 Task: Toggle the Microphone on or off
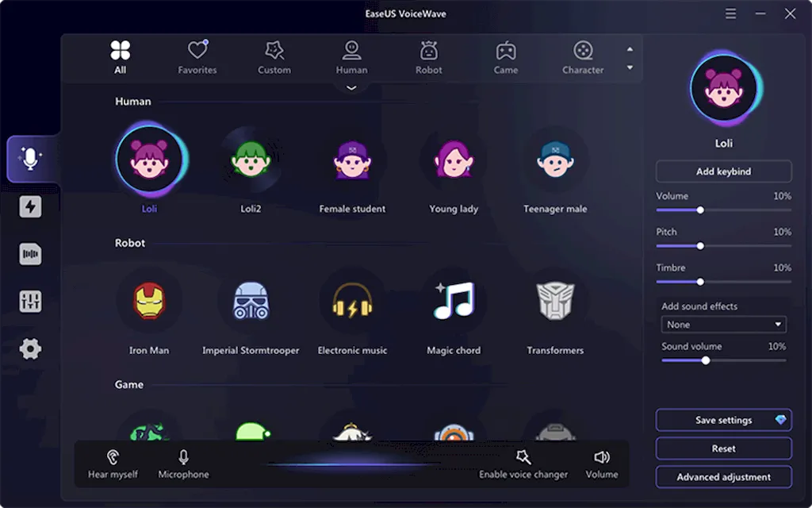183,464
